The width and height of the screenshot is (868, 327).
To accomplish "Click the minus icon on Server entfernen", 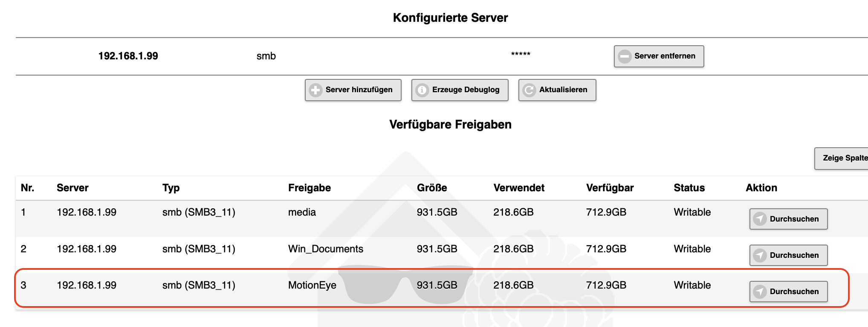I will point(625,56).
